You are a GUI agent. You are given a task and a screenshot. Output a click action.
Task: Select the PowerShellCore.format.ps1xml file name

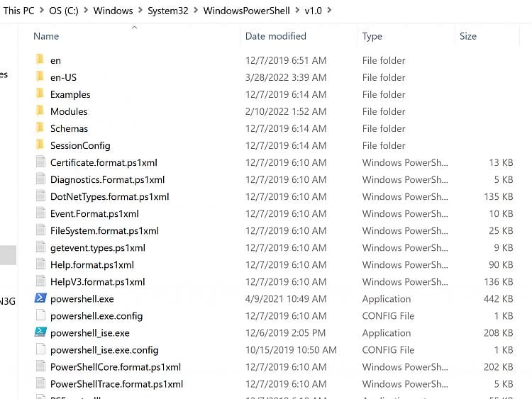click(115, 367)
